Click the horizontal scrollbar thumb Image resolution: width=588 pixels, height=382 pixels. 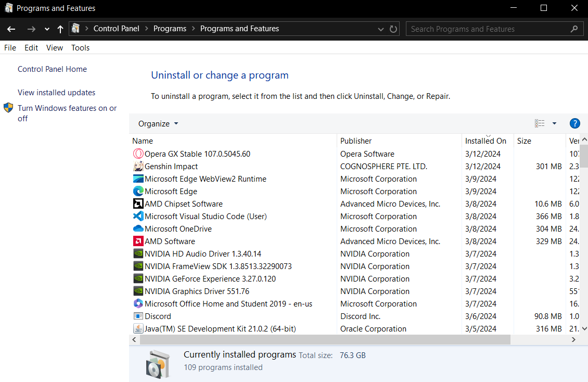[325, 339]
